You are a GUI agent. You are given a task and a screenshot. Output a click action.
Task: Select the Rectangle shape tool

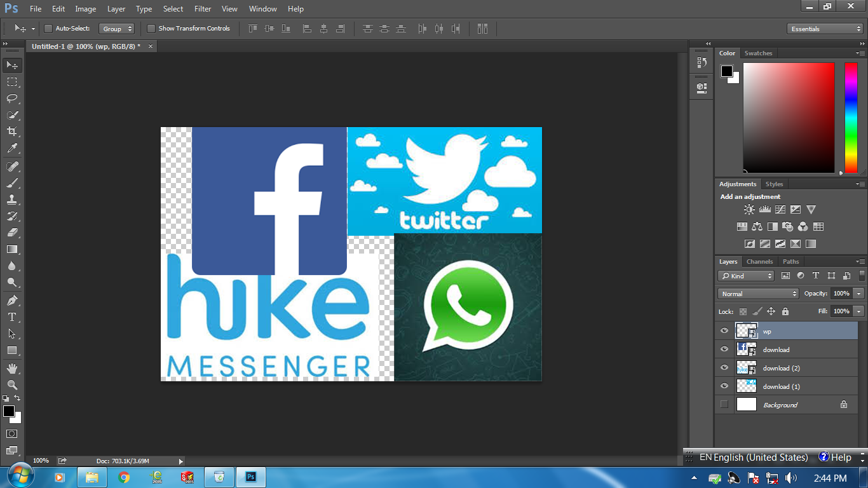pyautogui.click(x=12, y=350)
